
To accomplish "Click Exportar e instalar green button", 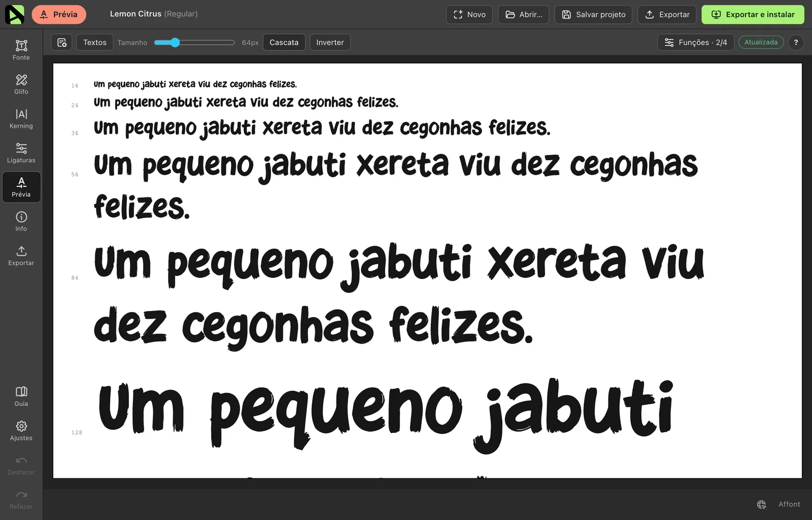I will 753,15.
